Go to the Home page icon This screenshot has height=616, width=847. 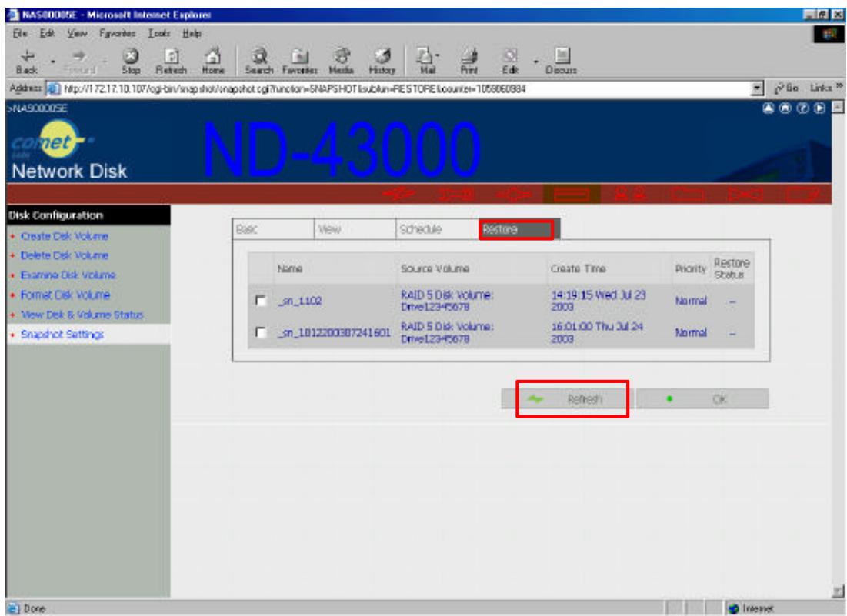[213, 61]
